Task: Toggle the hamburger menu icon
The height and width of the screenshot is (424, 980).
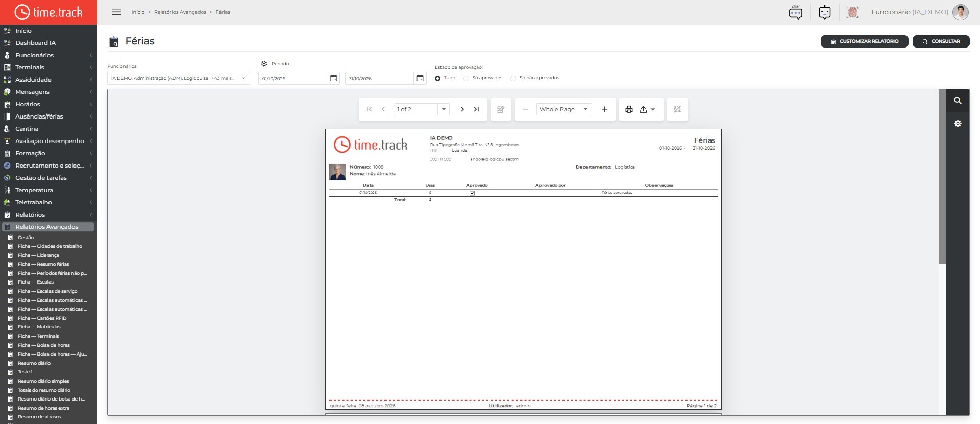Action: pyautogui.click(x=116, y=12)
